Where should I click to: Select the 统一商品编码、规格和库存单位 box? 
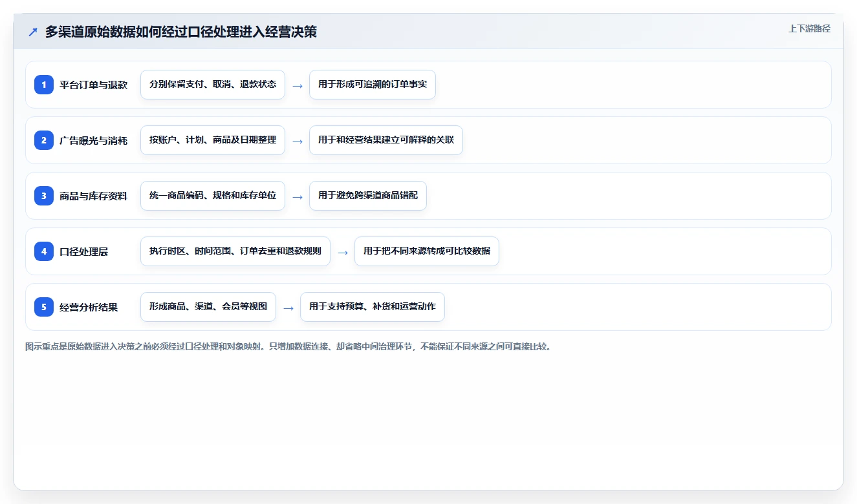tap(213, 196)
